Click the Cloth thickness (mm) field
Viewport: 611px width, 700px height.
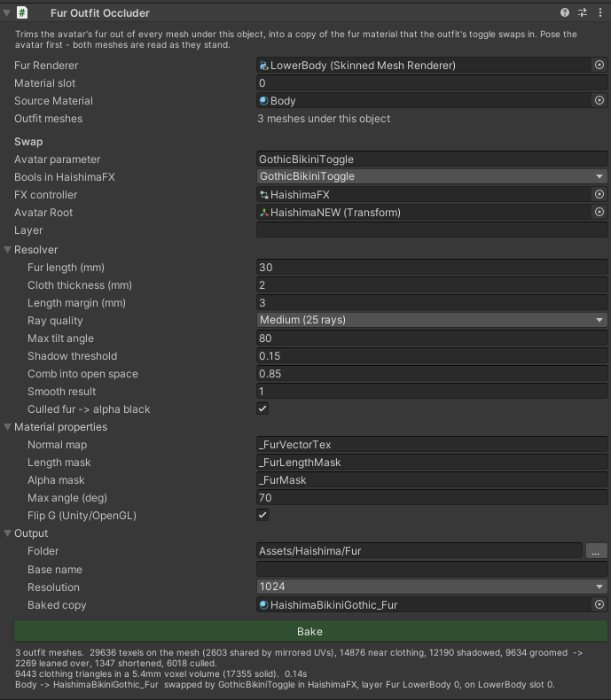[432, 284]
